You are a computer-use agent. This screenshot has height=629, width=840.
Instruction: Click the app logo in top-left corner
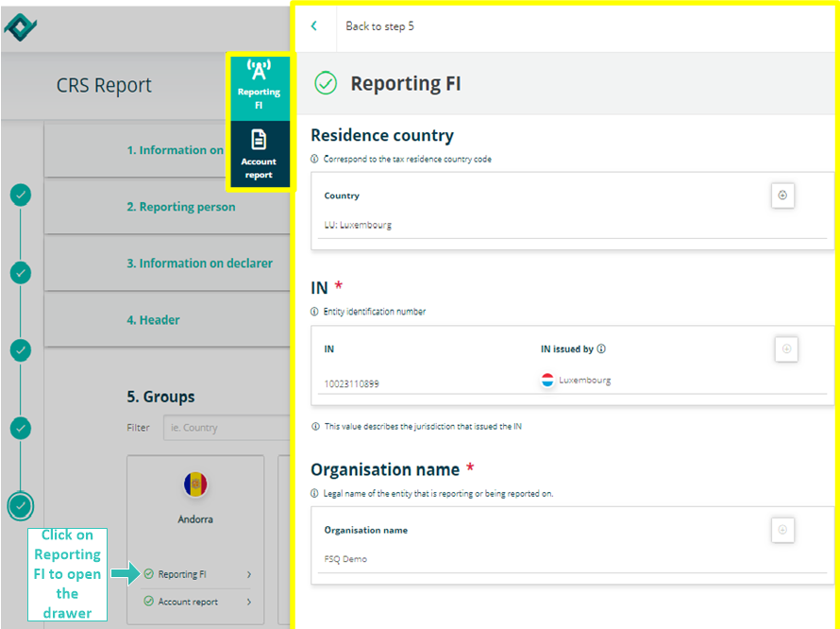(x=20, y=25)
